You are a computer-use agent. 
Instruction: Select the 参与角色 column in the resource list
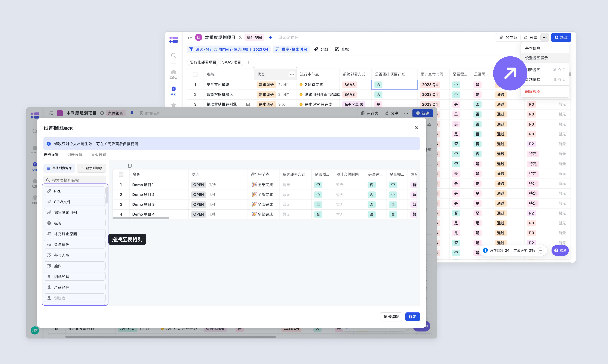tap(75, 245)
